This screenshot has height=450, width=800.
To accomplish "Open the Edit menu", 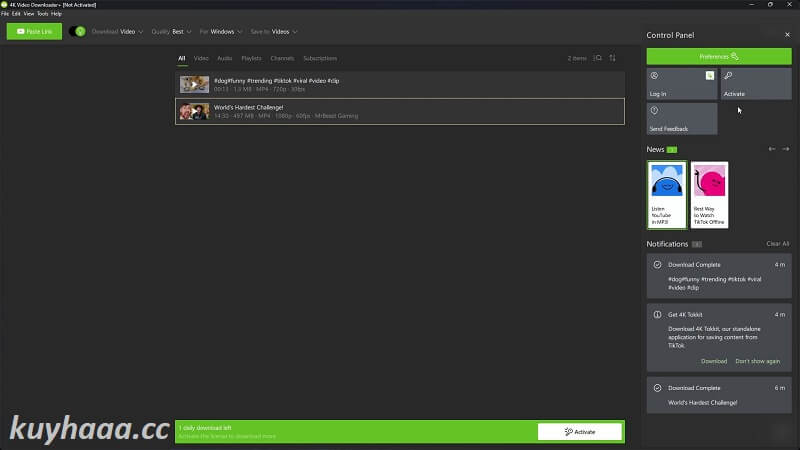I will 16,14.
